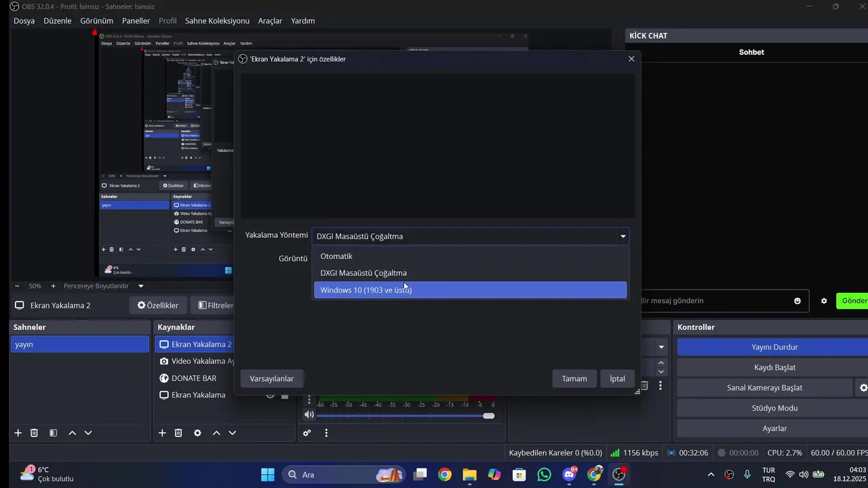
Task: Click İptal to cancel properties
Action: pyautogui.click(x=617, y=379)
